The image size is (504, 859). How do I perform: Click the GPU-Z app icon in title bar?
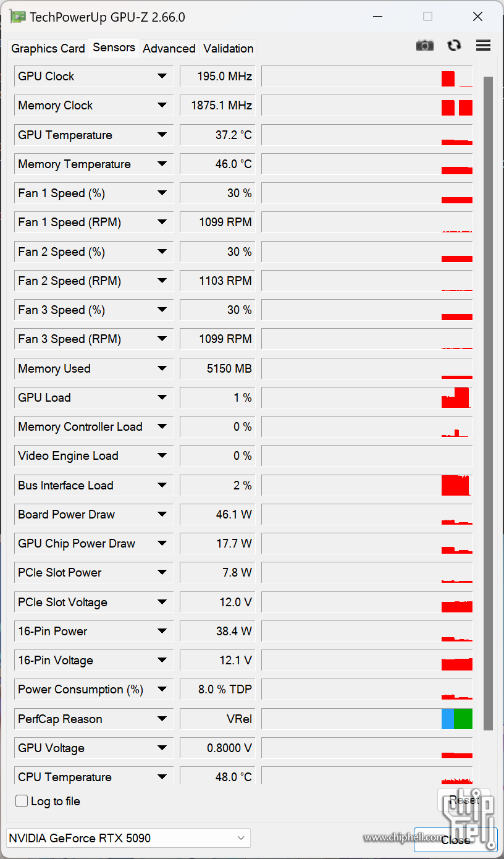click(18, 17)
